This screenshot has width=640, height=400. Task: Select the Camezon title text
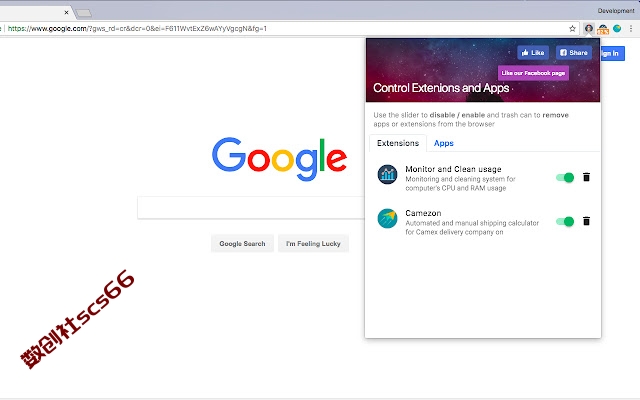point(423,213)
